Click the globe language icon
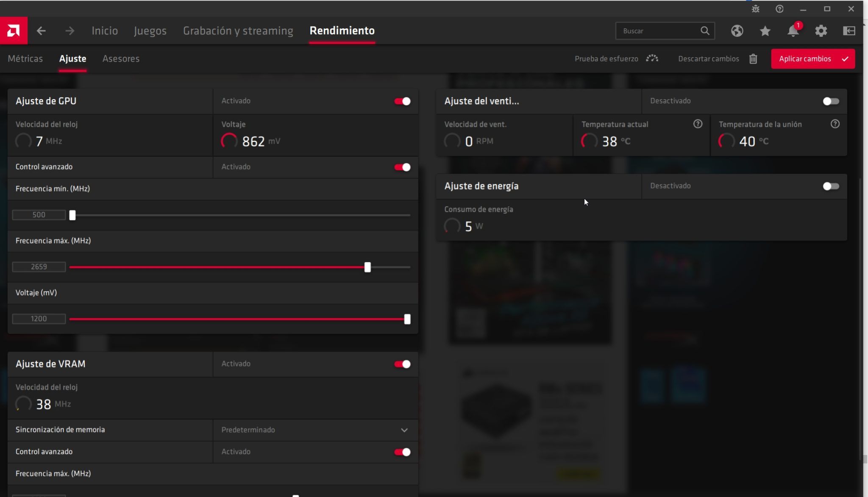The width and height of the screenshot is (868, 497). pyautogui.click(x=737, y=31)
